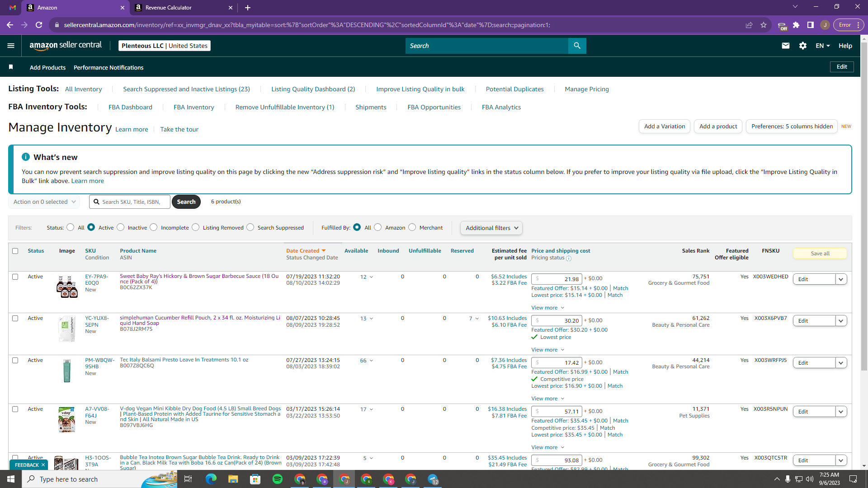Open the hamburger navigation menu
The height and width of the screenshot is (488, 868).
[11, 46]
